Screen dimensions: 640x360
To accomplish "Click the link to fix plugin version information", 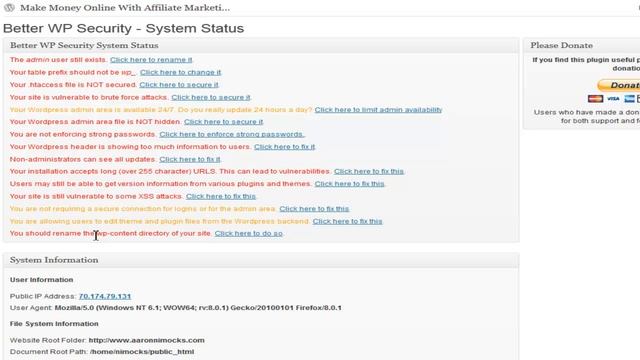I will coord(349,184).
